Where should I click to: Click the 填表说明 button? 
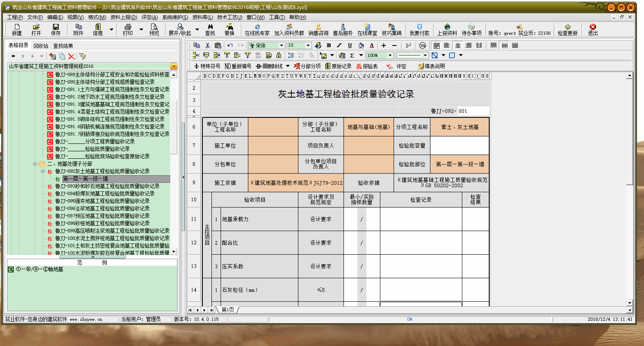click(431, 66)
